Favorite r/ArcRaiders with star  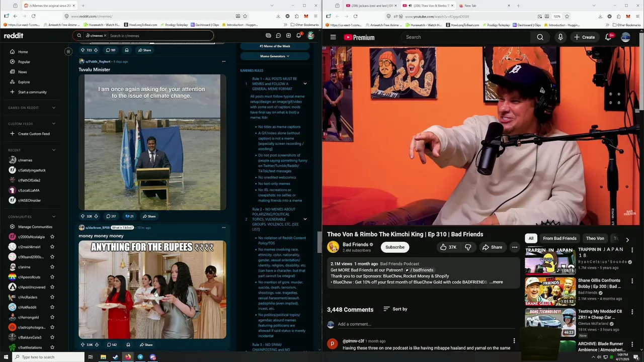(52, 297)
